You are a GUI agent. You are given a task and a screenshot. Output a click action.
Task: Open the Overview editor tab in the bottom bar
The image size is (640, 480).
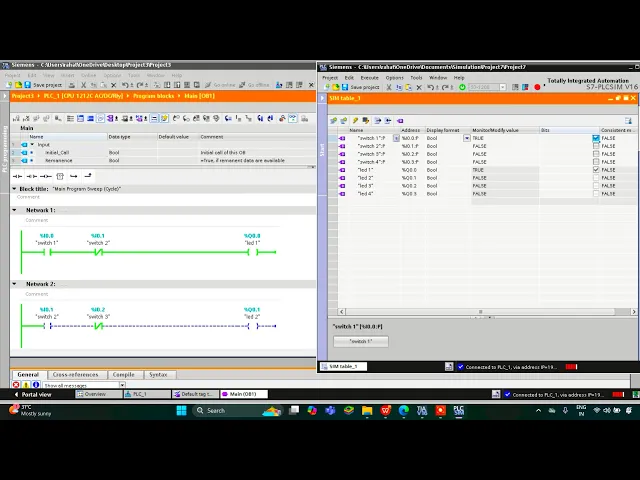[98, 394]
